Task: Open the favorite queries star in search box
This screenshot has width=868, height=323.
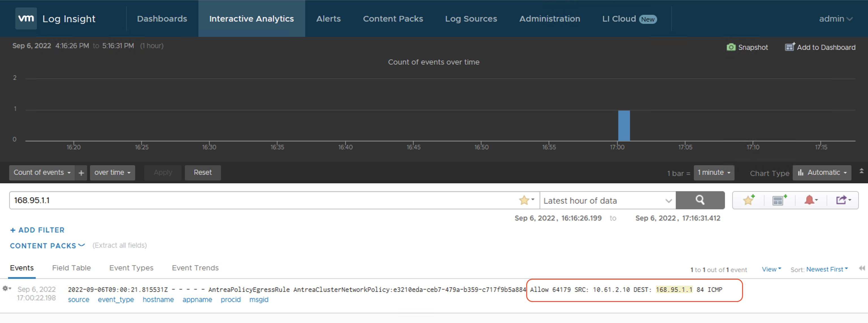Action: [x=526, y=200]
